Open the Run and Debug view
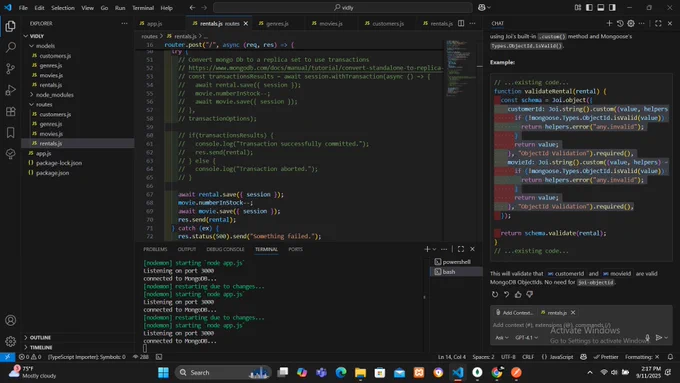 pos(10,90)
